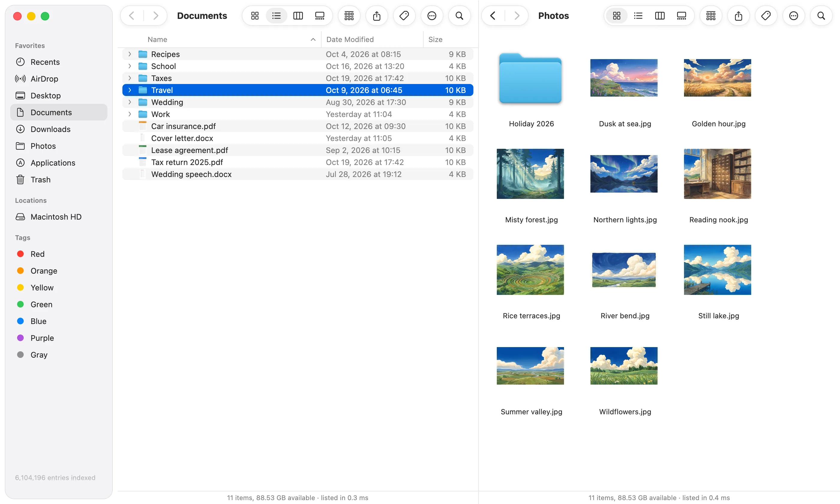Expand the School folder disclosure arrow
This screenshot has height=504, width=840.
click(x=129, y=66)
